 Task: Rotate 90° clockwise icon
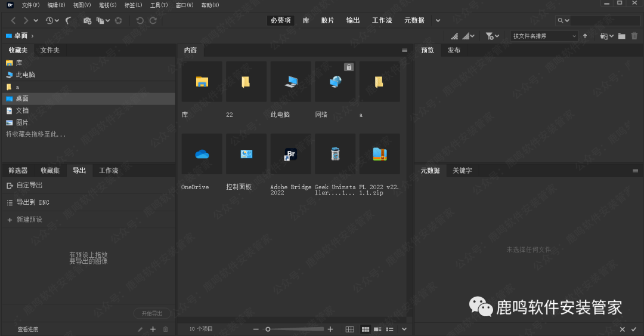[x=153, y=20]
